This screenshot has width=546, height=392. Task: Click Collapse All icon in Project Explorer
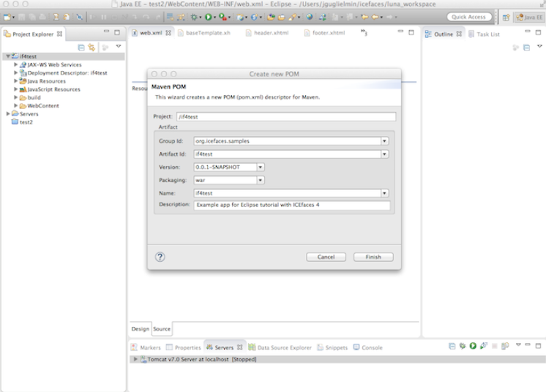[x=81, y=47]
